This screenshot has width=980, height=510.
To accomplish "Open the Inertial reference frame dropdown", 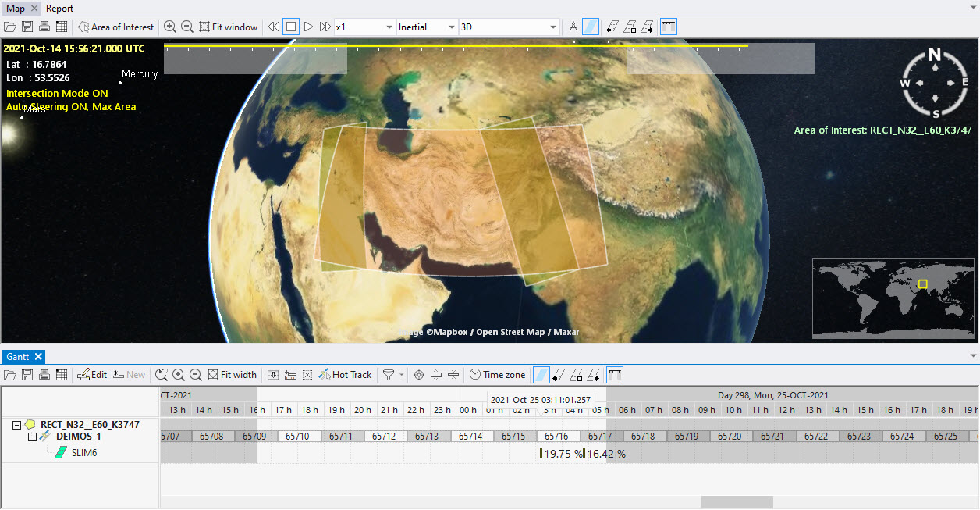I will [427, 27].
